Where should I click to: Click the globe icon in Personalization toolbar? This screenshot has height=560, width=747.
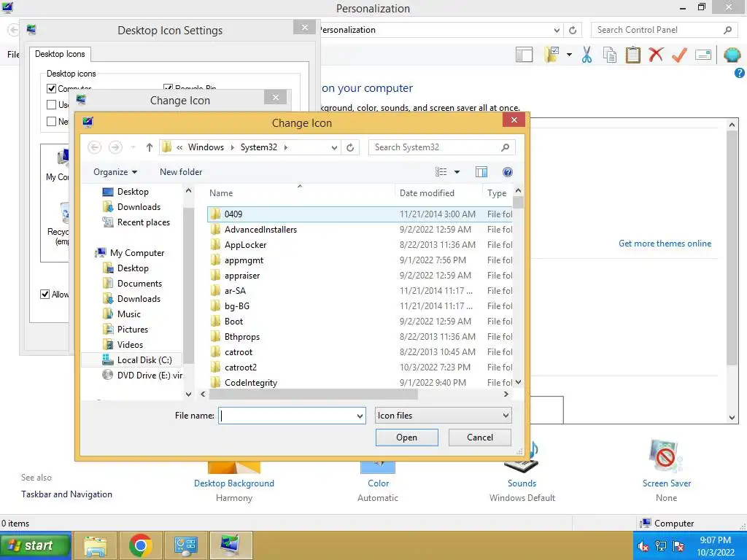(732, 55)
